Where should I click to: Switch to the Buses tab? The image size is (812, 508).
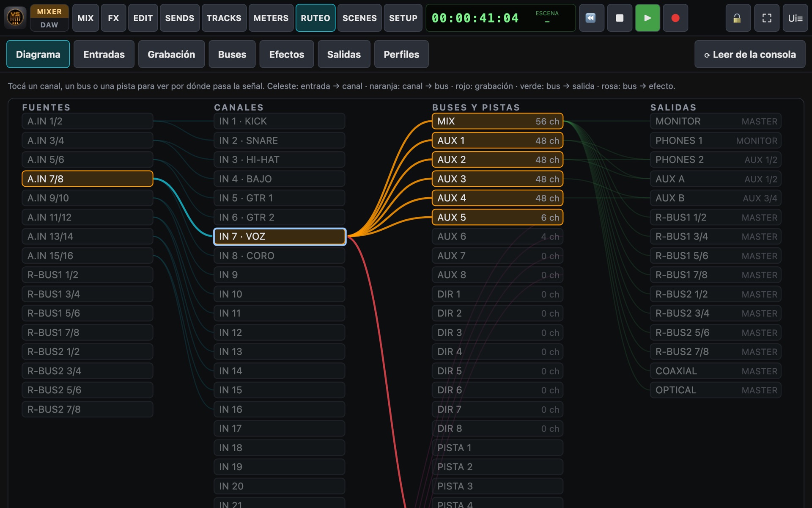click(x=232, y=54)
